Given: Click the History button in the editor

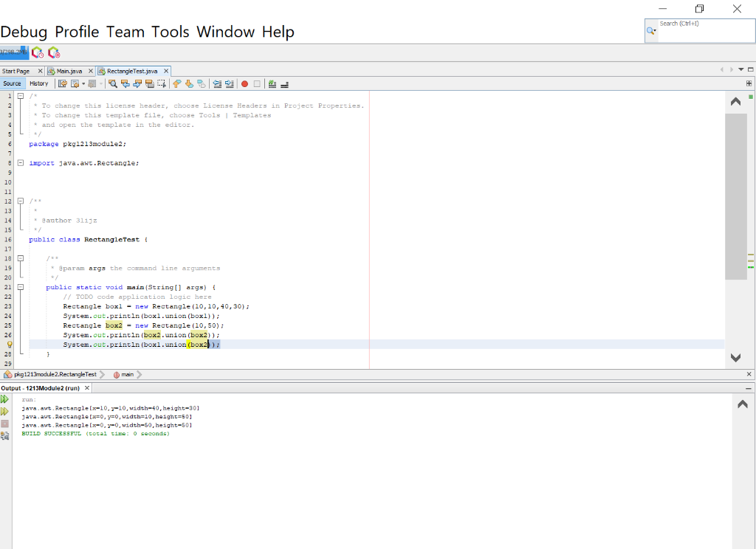Looking at the screenshot, I should [38, 83].
